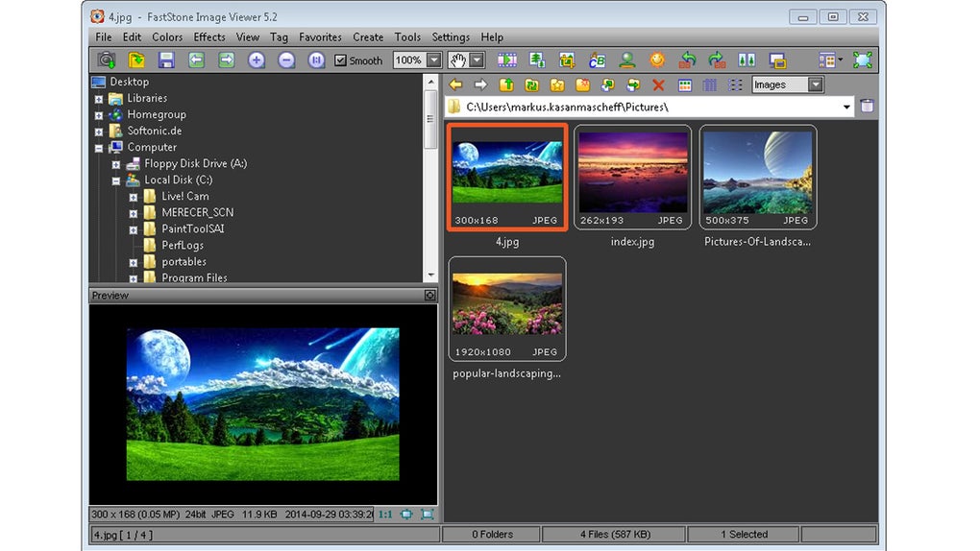Open the Create menu

[368, 36]
